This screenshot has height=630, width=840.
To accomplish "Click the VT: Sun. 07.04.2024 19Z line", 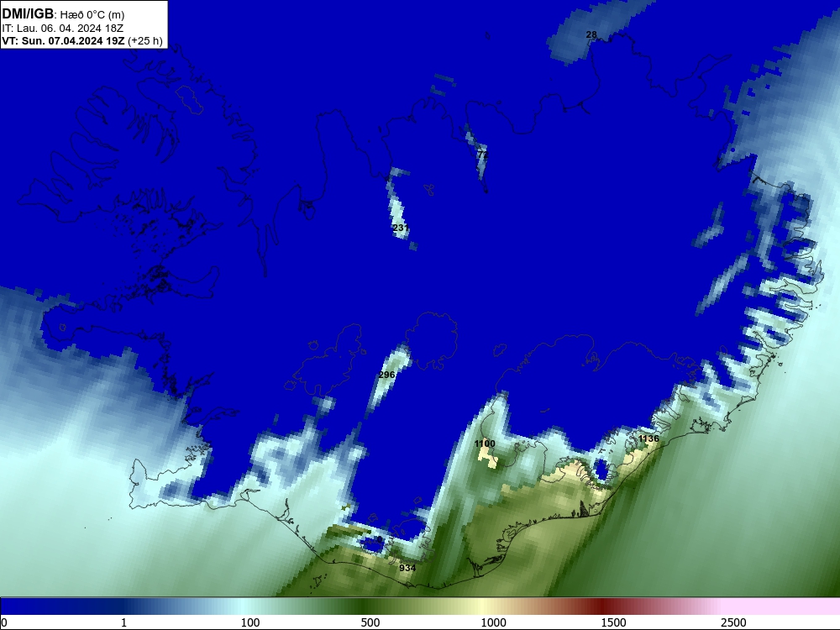I will (x=82, y=41).
